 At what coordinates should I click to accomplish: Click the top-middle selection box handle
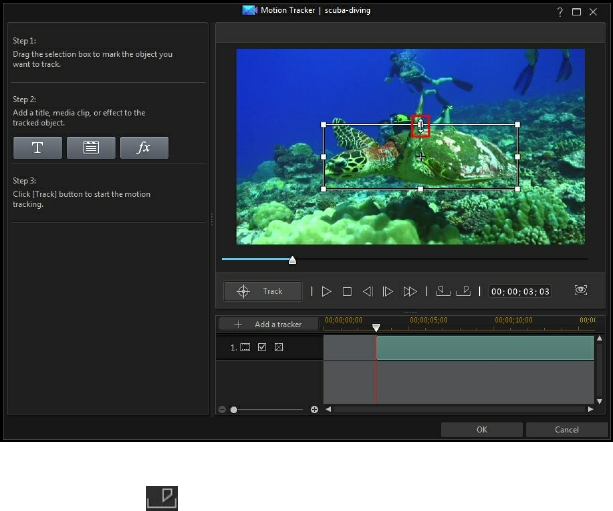tap(420, 125)
